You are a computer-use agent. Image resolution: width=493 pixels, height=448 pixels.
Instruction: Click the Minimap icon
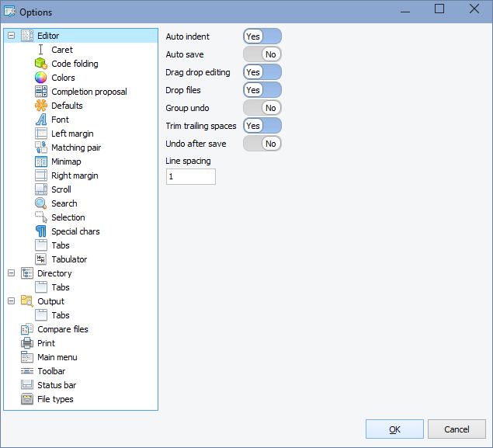[x=41, y=161]
